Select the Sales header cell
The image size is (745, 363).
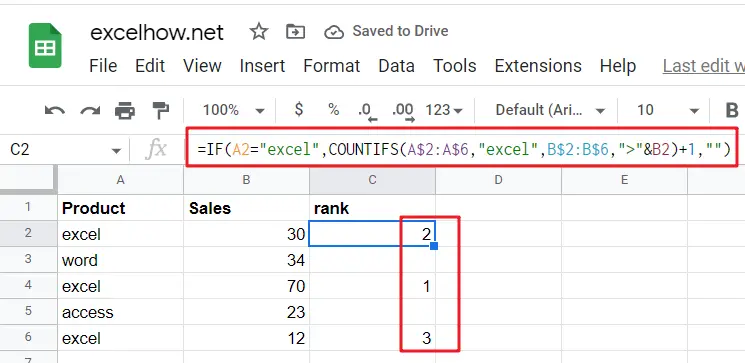[246, 208]
